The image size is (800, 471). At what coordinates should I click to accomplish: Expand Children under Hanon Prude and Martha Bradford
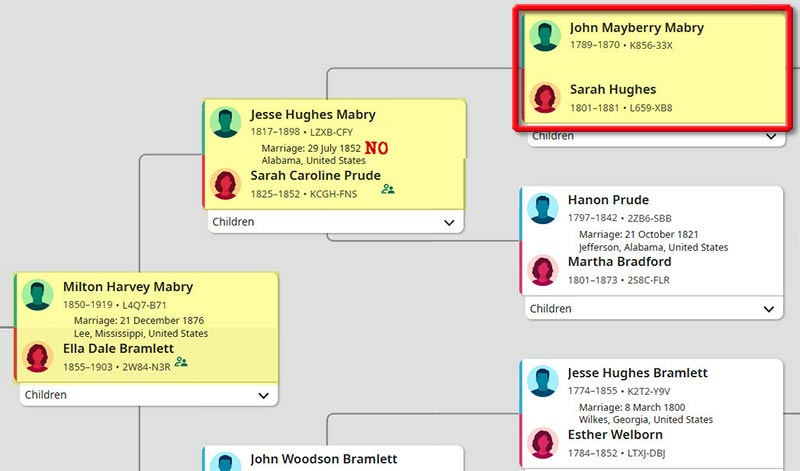[767, 309]
